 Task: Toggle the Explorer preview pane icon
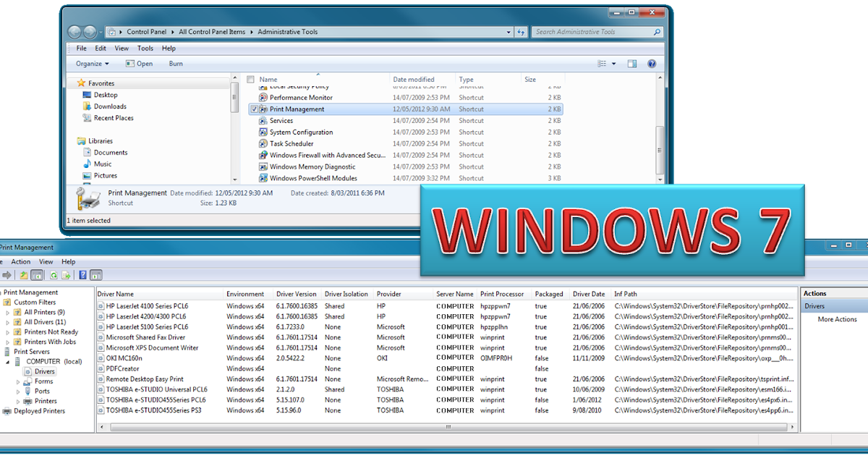tap(631, 64)
